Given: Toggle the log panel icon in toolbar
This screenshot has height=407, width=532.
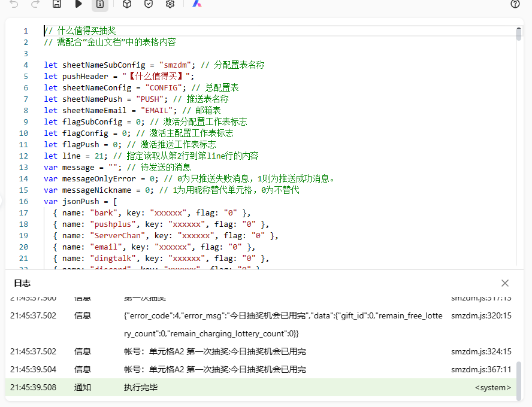Looking at the screenshot, I should (100, 4).
